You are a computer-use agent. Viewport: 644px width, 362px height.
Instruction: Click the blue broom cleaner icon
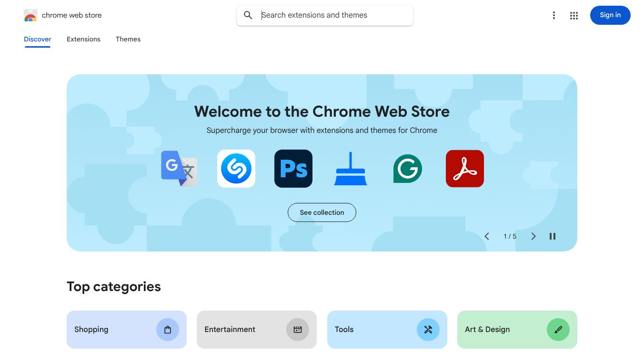point(351,169)
